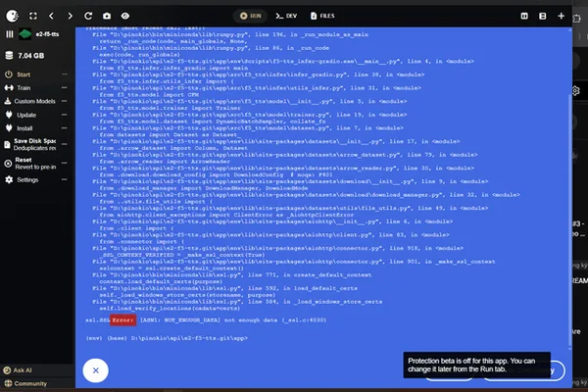Click the camera screenshot icon

pyautogui.click(x=107, y=16)
